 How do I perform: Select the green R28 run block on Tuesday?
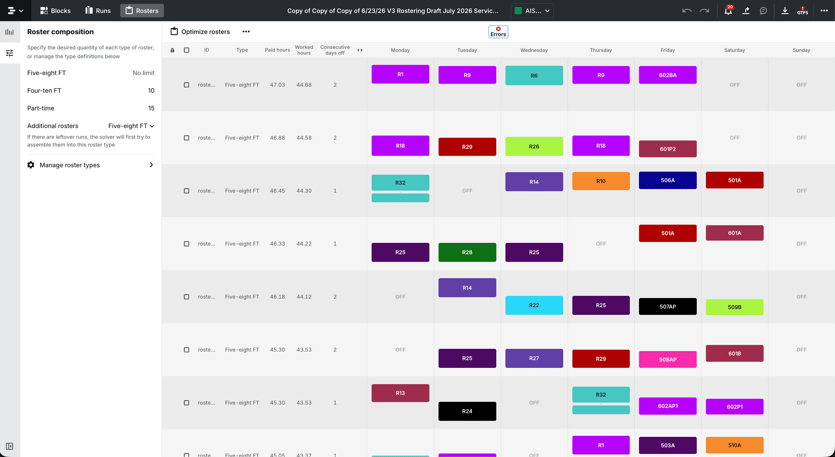[x=467, y=252]
